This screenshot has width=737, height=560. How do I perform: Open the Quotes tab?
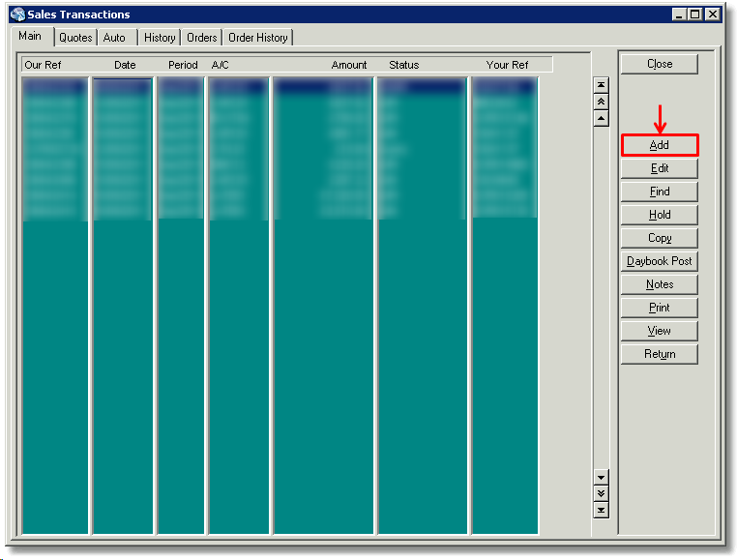pos(75,38)
